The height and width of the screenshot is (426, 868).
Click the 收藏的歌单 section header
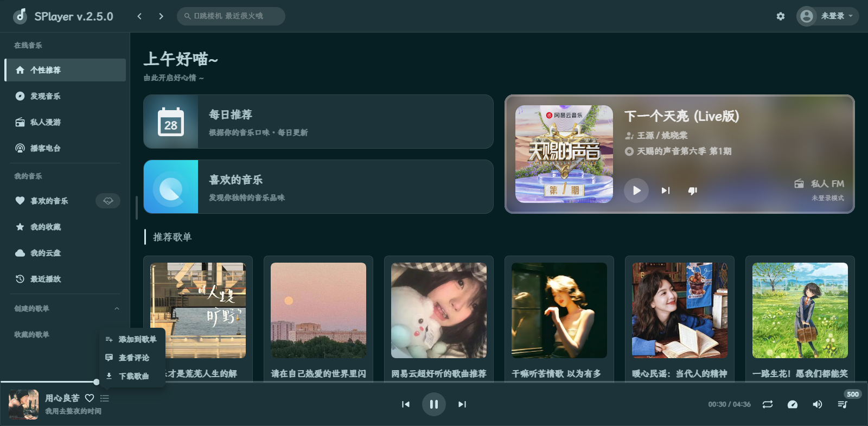(31, 335)
